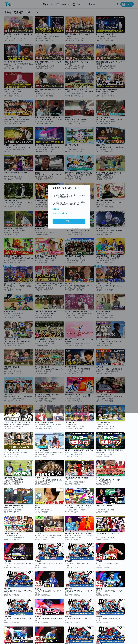Click the 第32回 全国中学校駅伝大会 title
The image size is (138, 644).
click(106, 90)
